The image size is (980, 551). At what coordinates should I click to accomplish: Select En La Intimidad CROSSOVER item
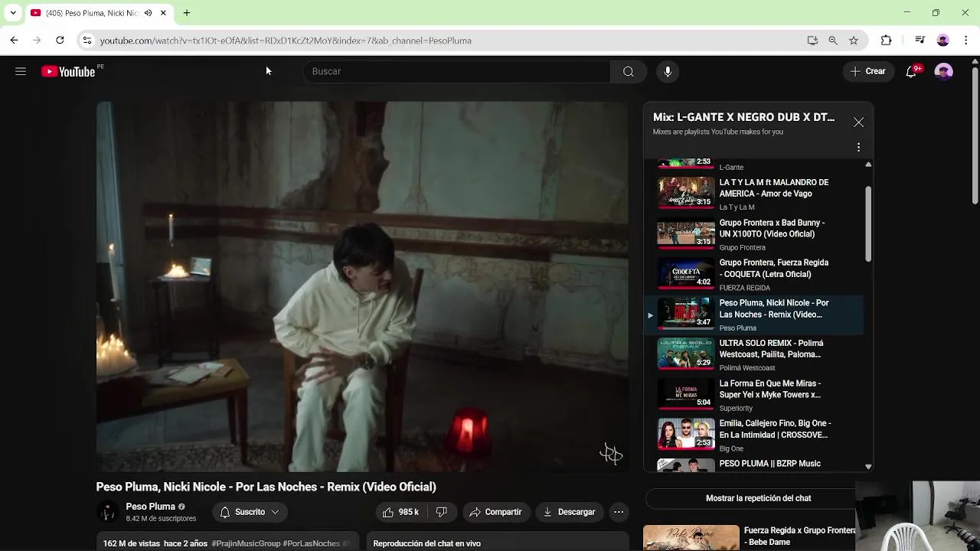(x=754, y=435)
